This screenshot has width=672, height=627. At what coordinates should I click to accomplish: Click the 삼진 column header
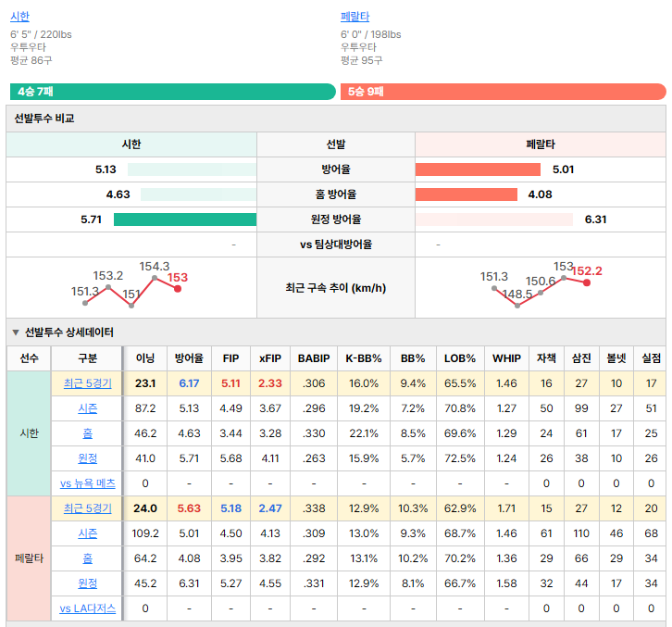[x=581, y=358]
